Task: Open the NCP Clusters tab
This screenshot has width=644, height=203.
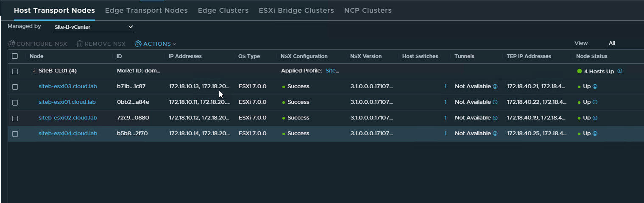Action: pos(368,11)
